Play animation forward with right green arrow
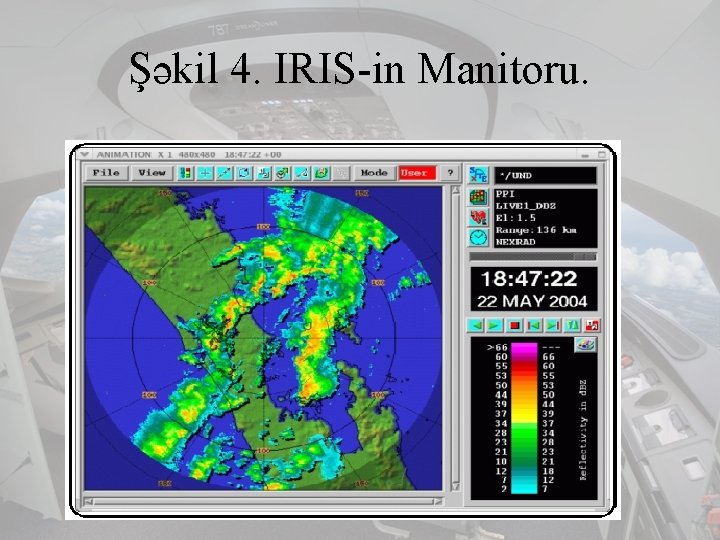720x540 pixels. [495, 326]
